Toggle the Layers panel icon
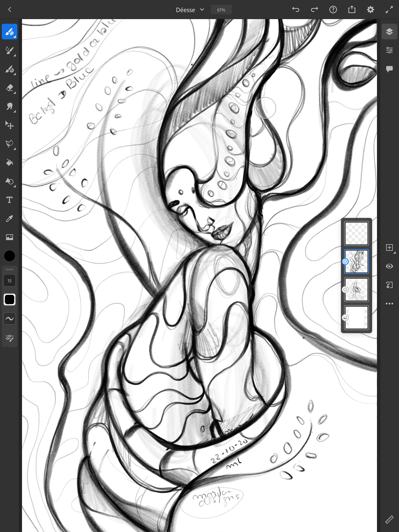Image resolution: width=399 pixels, height=532 pixels. 389,32
